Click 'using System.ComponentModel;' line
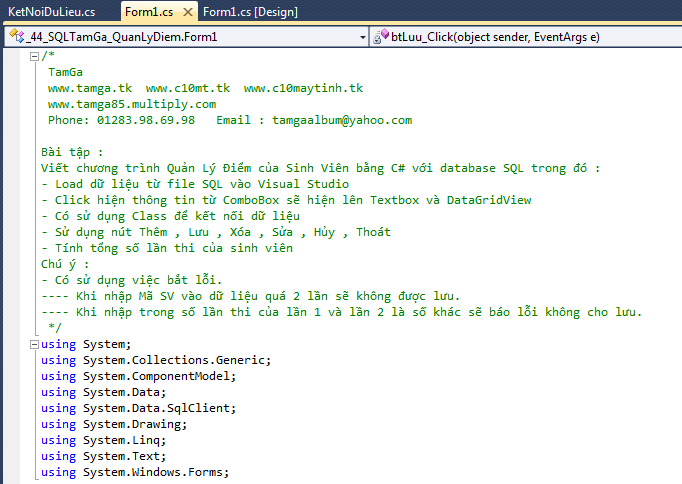This screenshot has height=484, width=682. pos(138,376)
